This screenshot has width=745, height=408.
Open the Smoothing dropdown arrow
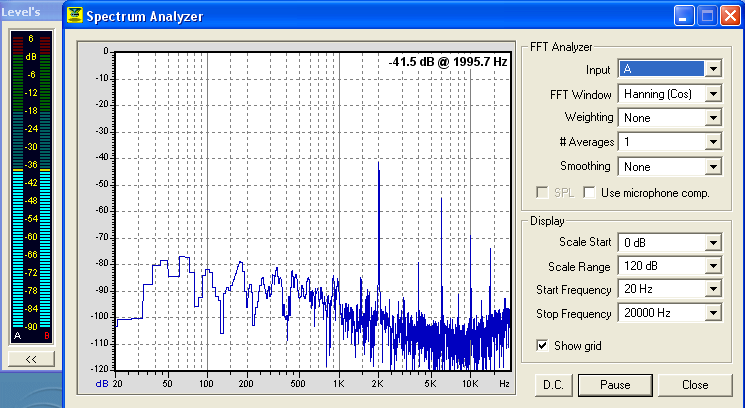click(x=713, y=167)
